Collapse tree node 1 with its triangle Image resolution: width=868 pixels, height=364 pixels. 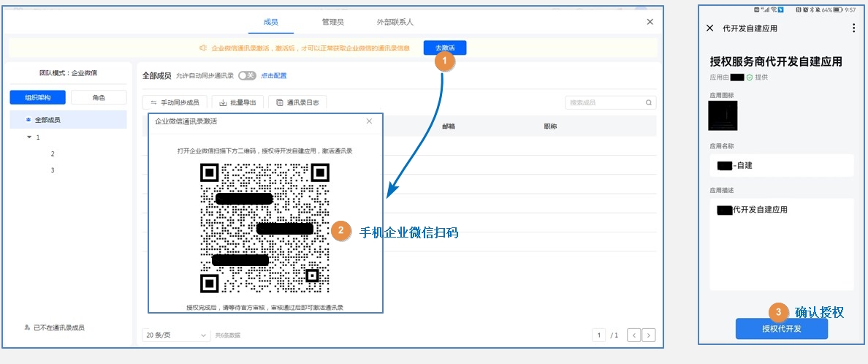click(29, 137)
